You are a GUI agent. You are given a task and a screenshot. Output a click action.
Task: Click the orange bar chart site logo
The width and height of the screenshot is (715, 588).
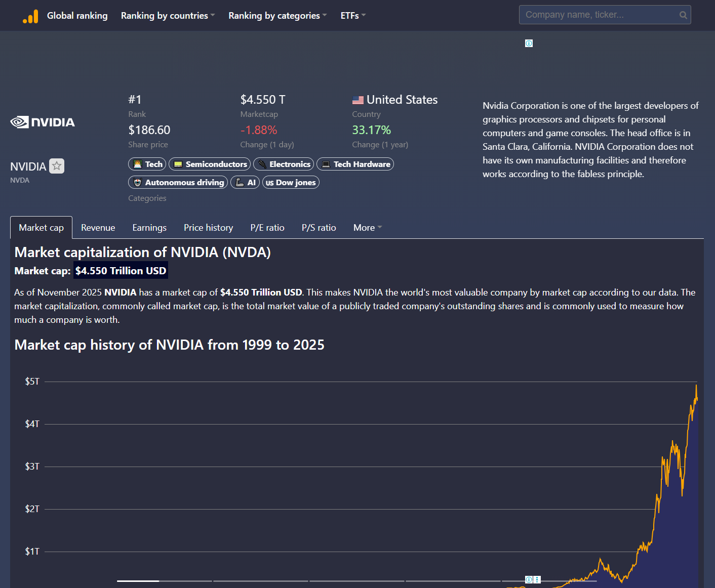pos(30,16)
